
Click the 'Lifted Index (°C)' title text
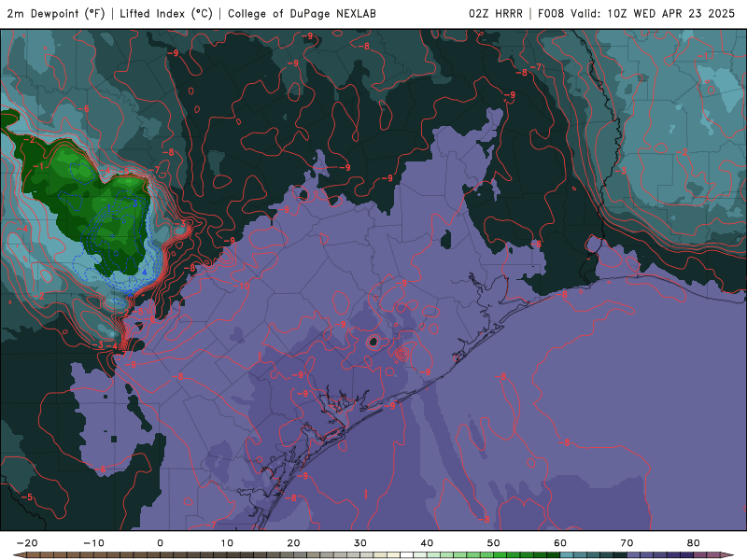pos(166,14)
